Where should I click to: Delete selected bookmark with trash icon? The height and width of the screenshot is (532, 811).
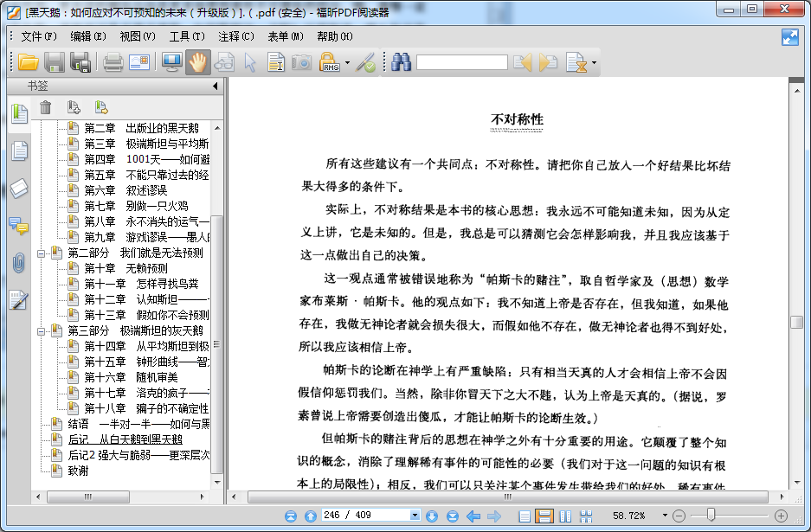(46, 107)
